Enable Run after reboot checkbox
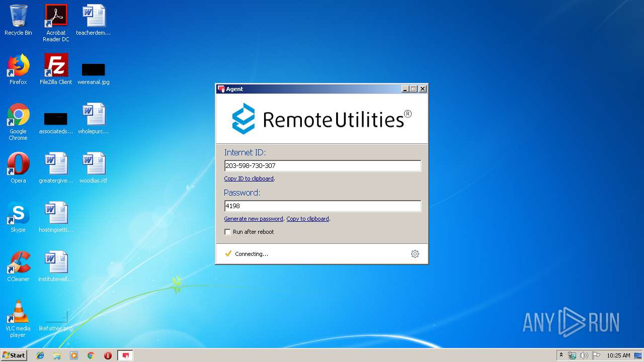Viewport: 644px width, 362px height. (x=227, y=232)
